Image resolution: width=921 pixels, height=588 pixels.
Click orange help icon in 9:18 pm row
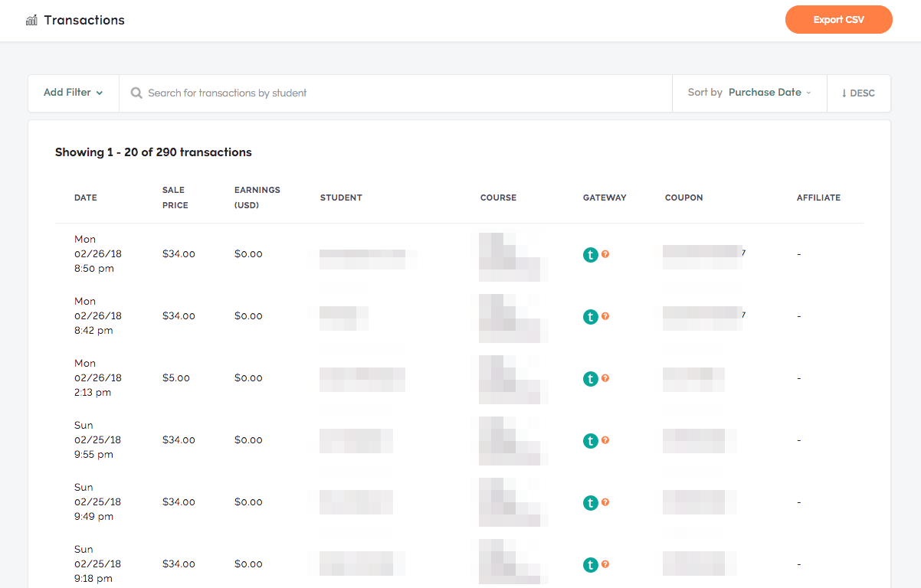[605, 563]
